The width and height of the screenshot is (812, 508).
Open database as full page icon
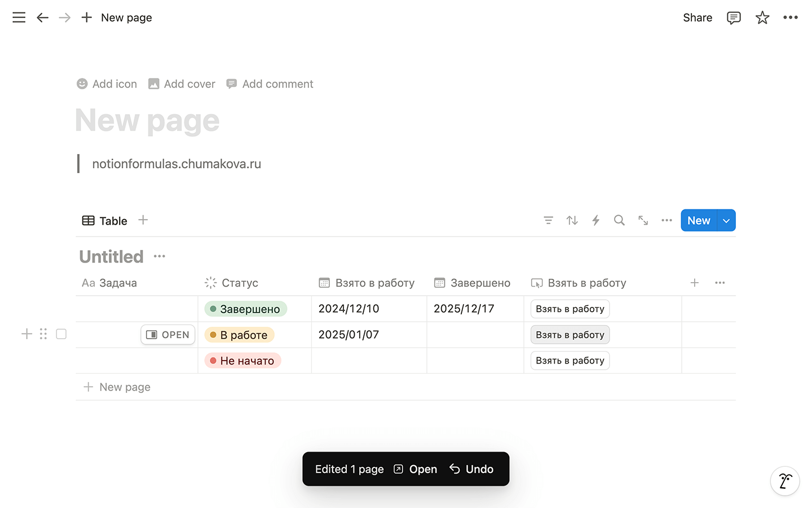click(x=643, y=220)
